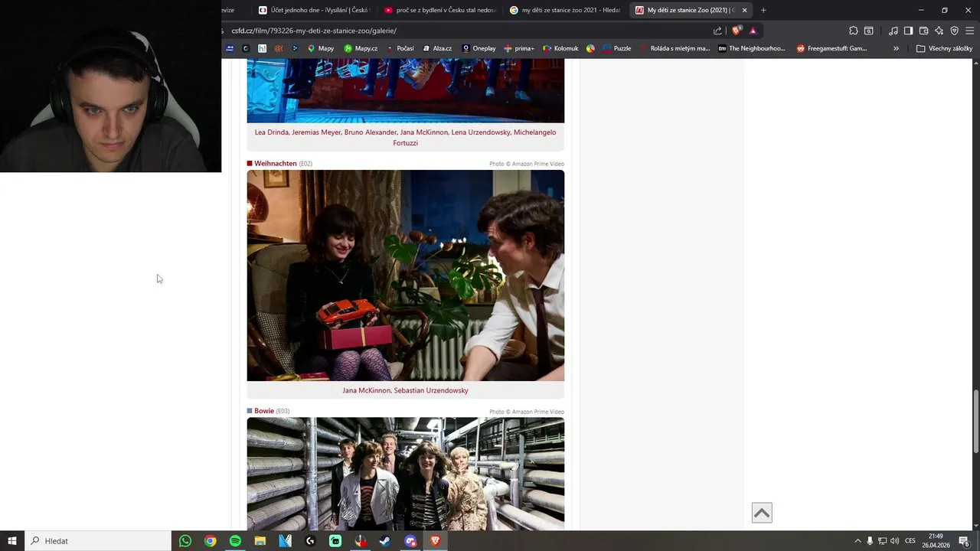Expand the bookmarks overflow chevron
Viewport: 980px width, 551px height.
pos(896,48)
